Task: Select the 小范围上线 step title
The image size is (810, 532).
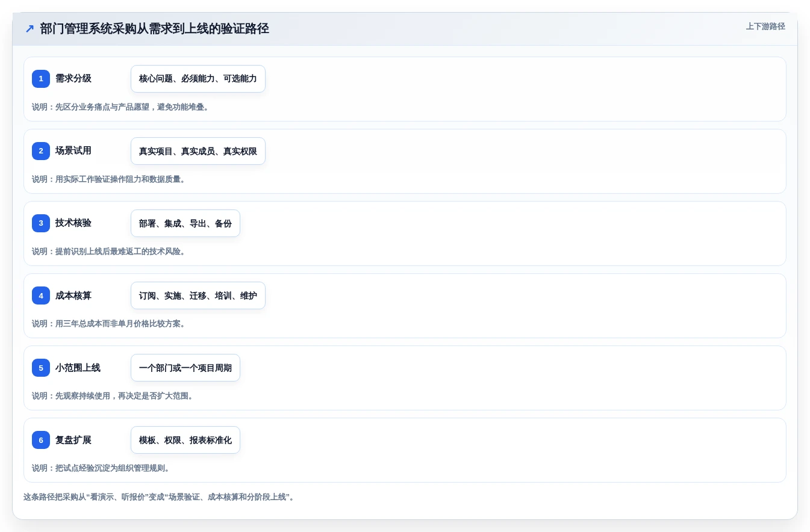Action: 78,367
